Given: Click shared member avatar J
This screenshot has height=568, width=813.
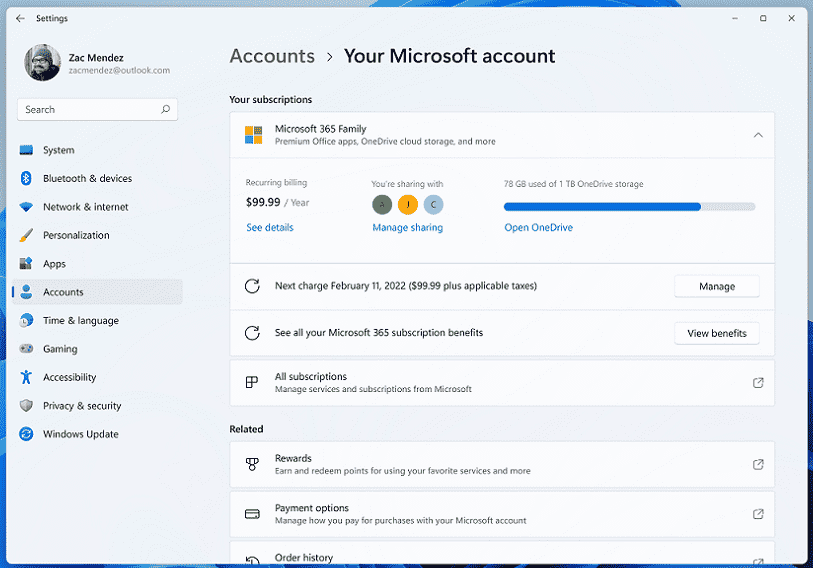Looking at the screenshot, I should pyautogui.click(x=408, y=204).
